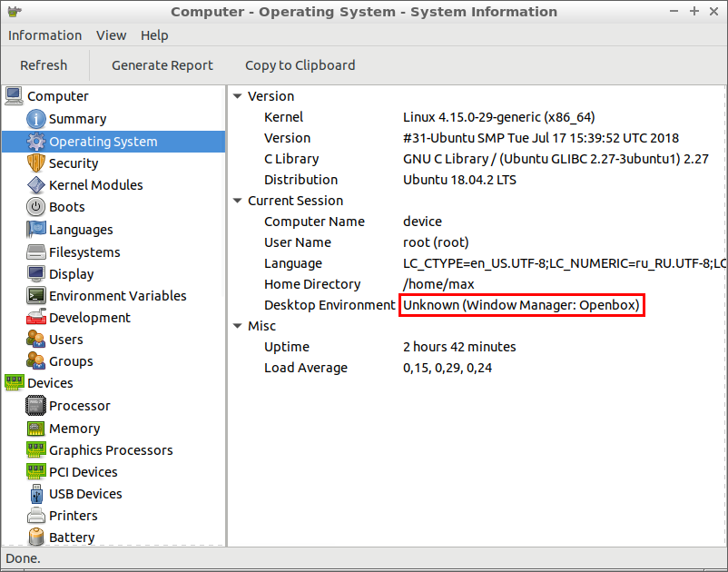Click the Users people icon
The width and height of the screenshot is (728, 572).
point(35,339)
